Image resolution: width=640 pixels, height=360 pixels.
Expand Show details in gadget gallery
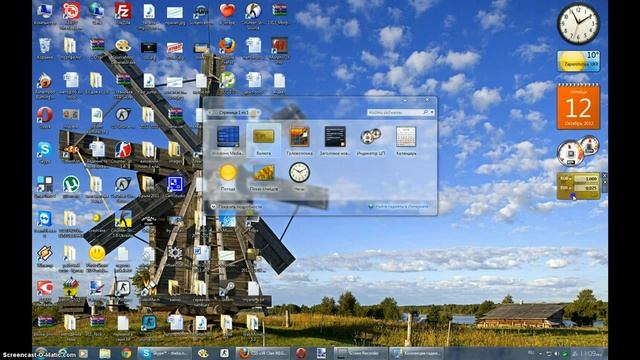click(x=236, y=207)
